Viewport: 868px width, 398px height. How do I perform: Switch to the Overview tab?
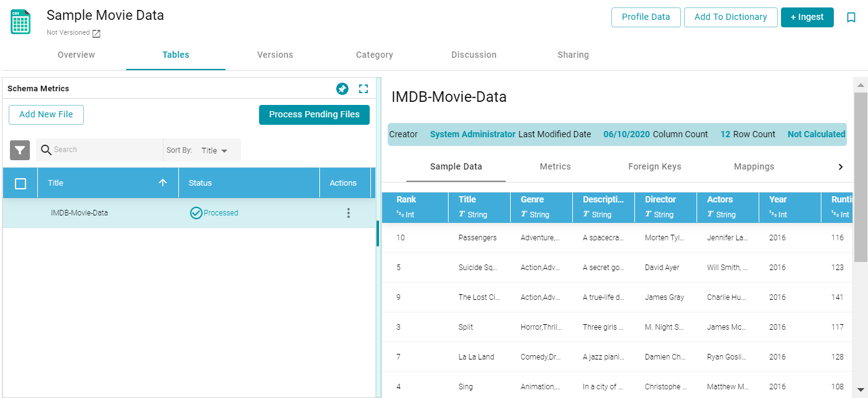click(x=76, y=55)
